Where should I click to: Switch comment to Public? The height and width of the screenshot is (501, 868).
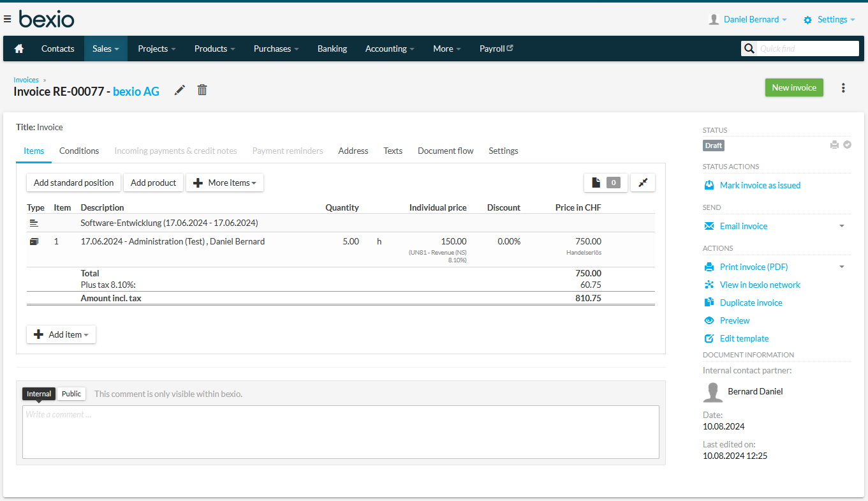[71, 394]
